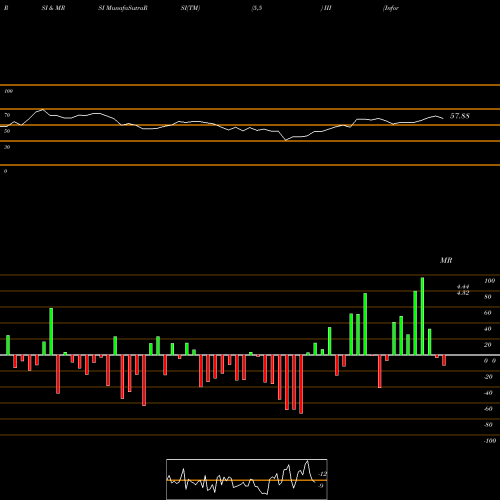This screenshot has width=500, height=500.
Task: Click the -80 label on MR histogram axis
Action: tap(488, 425)
